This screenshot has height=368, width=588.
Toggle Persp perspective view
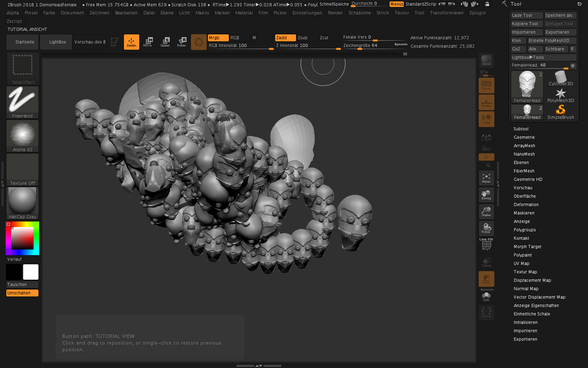(487, 85)
